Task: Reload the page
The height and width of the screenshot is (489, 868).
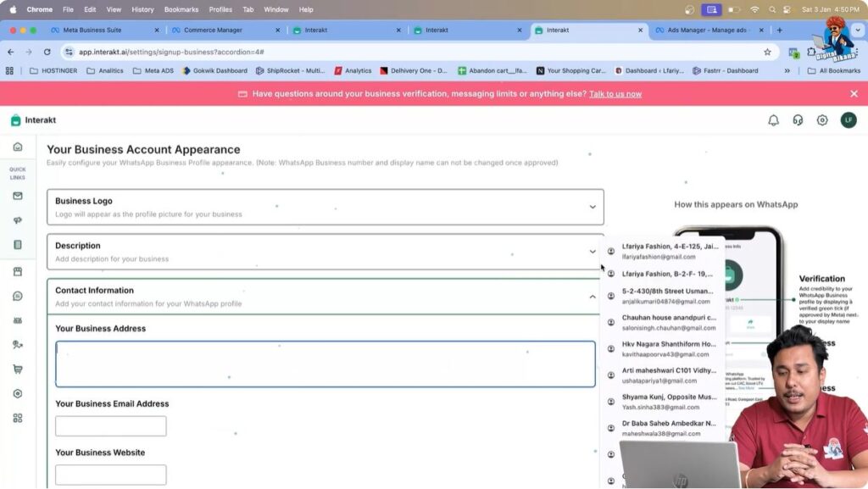Action: 47,52
